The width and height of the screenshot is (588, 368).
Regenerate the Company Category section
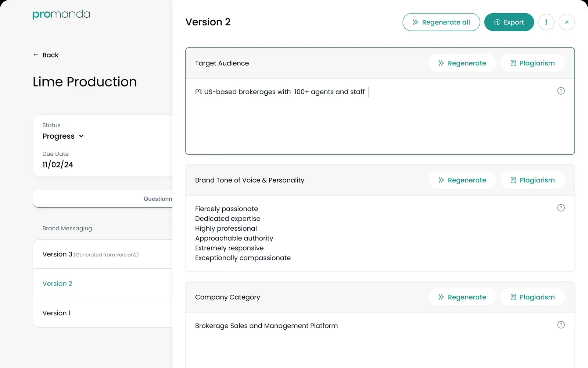click(462, 297)
